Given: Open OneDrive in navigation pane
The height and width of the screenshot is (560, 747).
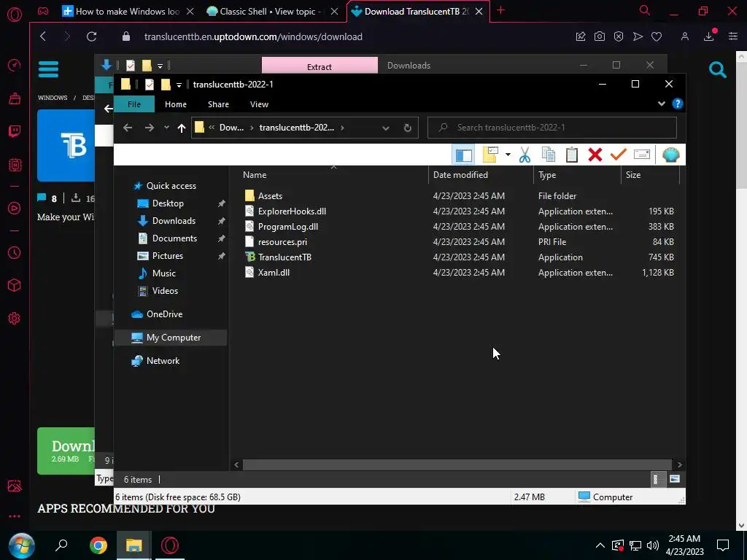Looking at the screenshot, I should click(164, 314).
